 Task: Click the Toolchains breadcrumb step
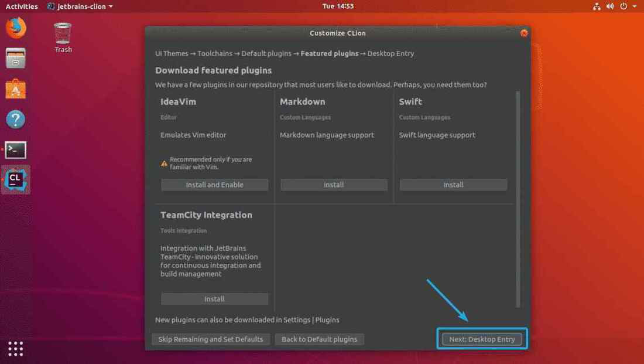(x=215, y=53)
